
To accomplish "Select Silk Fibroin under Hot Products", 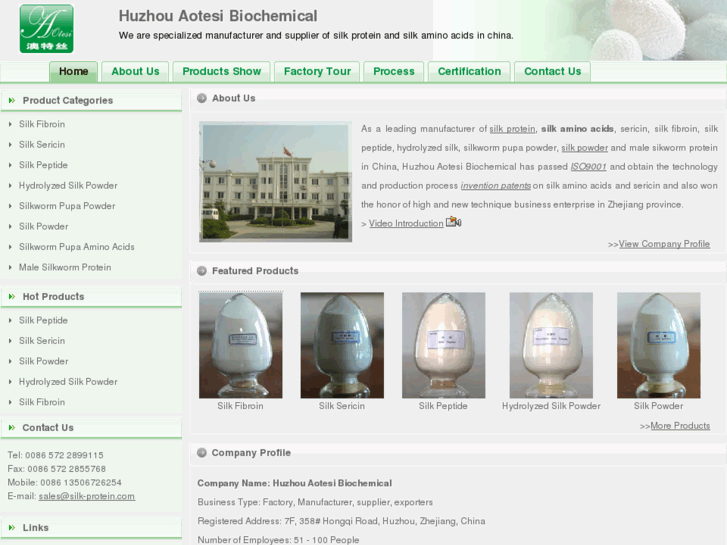I will pyautogui.click(x=42, y=402).
